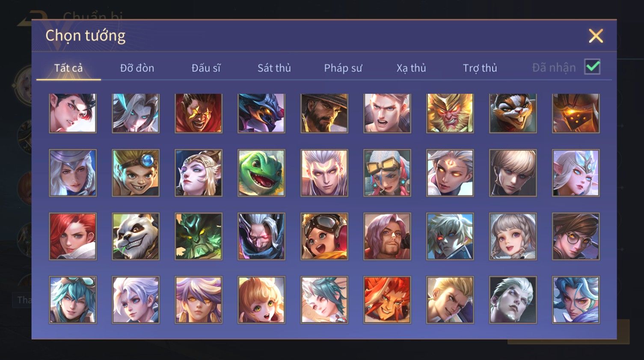The width and height of the screenshot is (644, 360).
Task: Uncheck the Đã nhận checkbox
Action: (593, 67)
